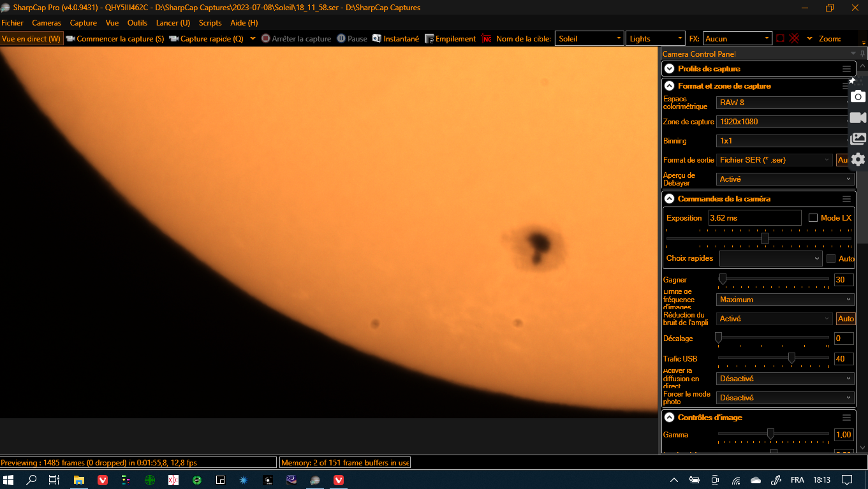Click the floating image gallery icon
The height and width of the screenshot is (489, 868).
858,139
